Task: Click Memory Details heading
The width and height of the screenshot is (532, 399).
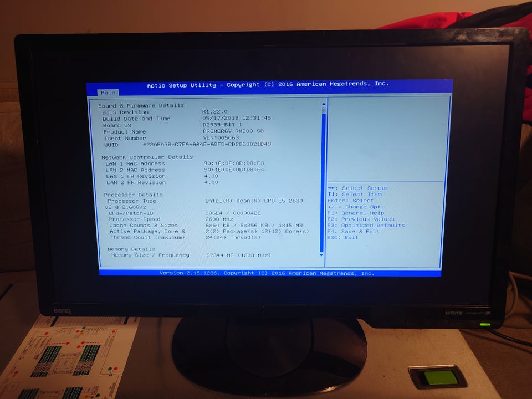Action: (131, 249)
